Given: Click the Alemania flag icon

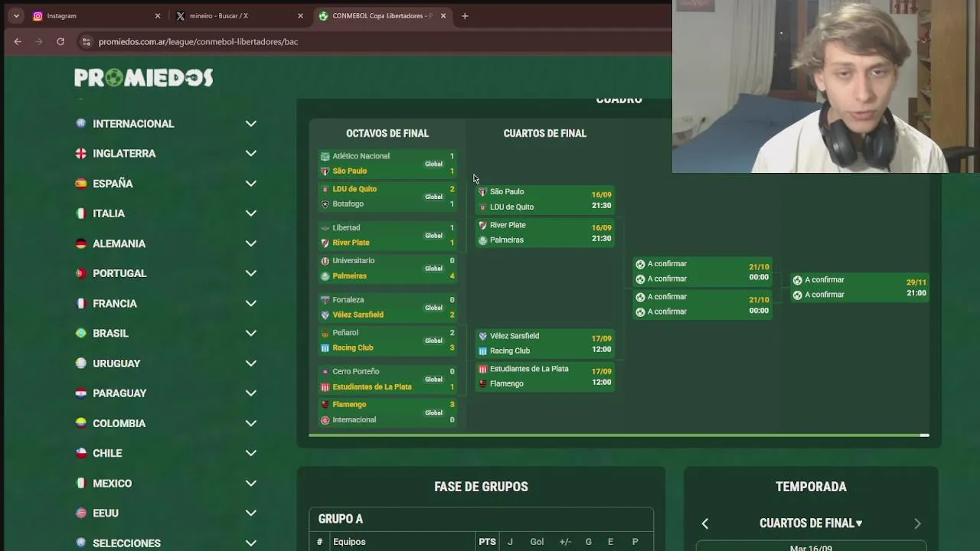Looking at the screenshot, I should [80, 243].
